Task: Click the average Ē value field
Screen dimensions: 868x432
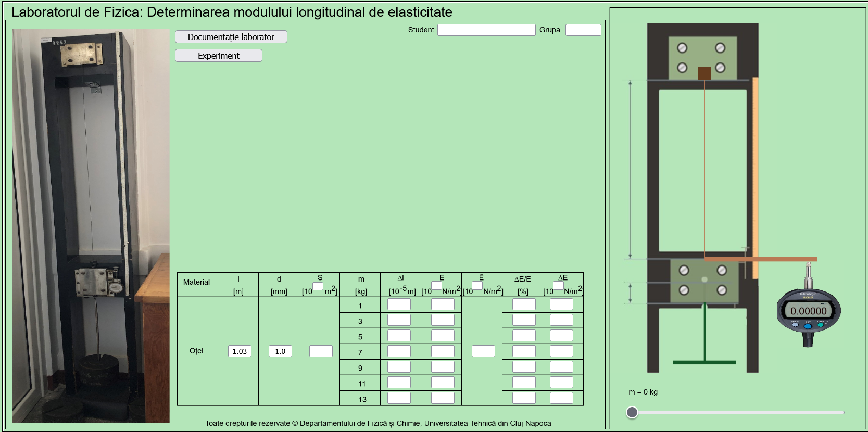Action: 483,351
